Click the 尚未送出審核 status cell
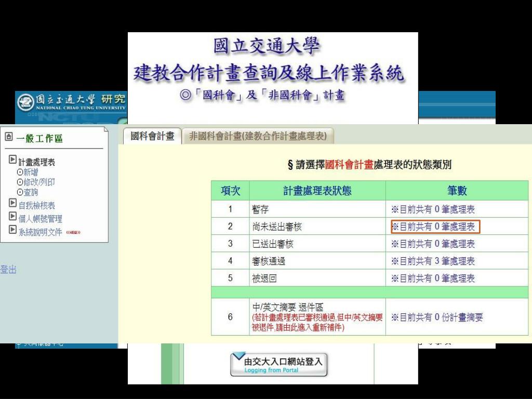Image resolution: width=532 pixels, height=399 pixels. point(317,227)
